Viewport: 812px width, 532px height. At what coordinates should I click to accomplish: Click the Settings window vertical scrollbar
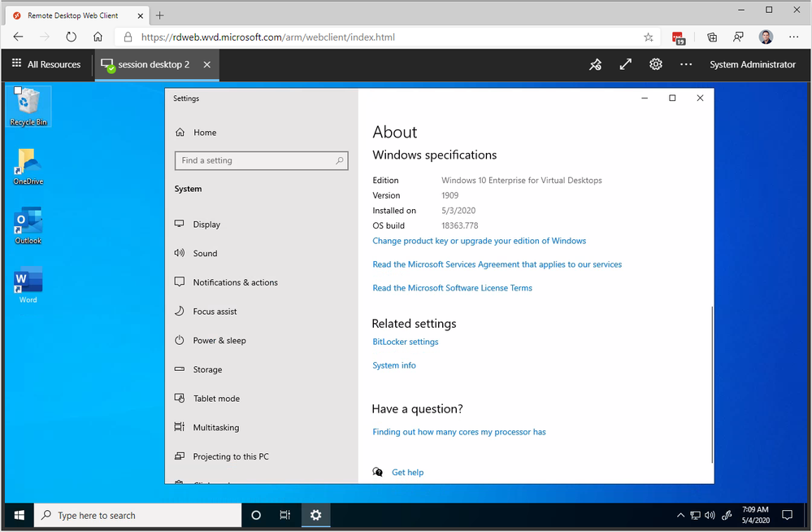click(712, 384)
